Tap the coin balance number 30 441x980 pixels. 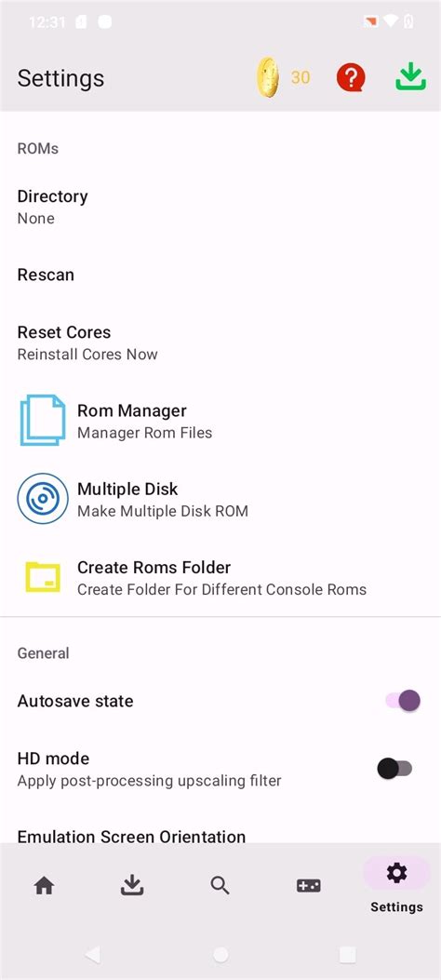click(301, 77)
